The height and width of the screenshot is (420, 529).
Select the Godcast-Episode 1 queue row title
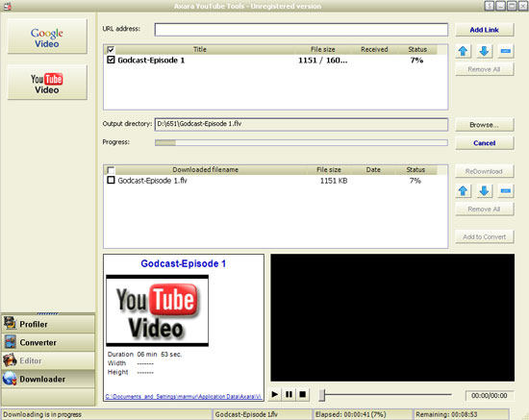click(151, 61)
